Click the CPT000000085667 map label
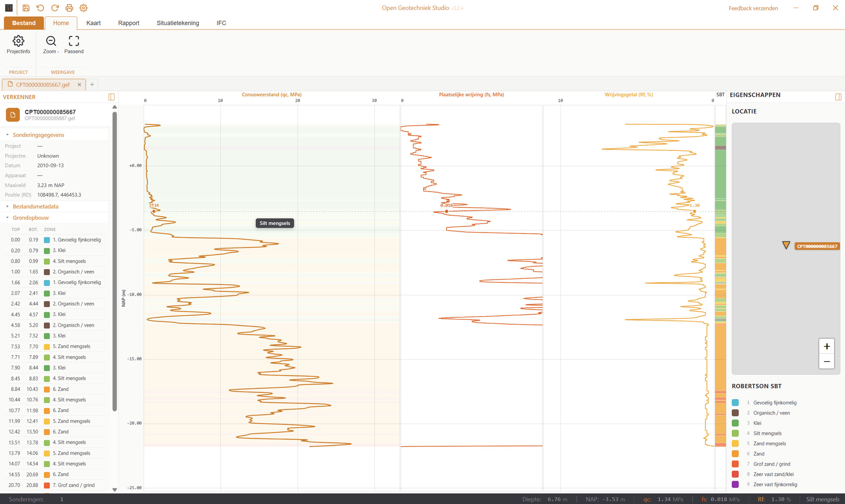This screenshot has width=845, height=504. pyautogui.click(x=817, y=246)
